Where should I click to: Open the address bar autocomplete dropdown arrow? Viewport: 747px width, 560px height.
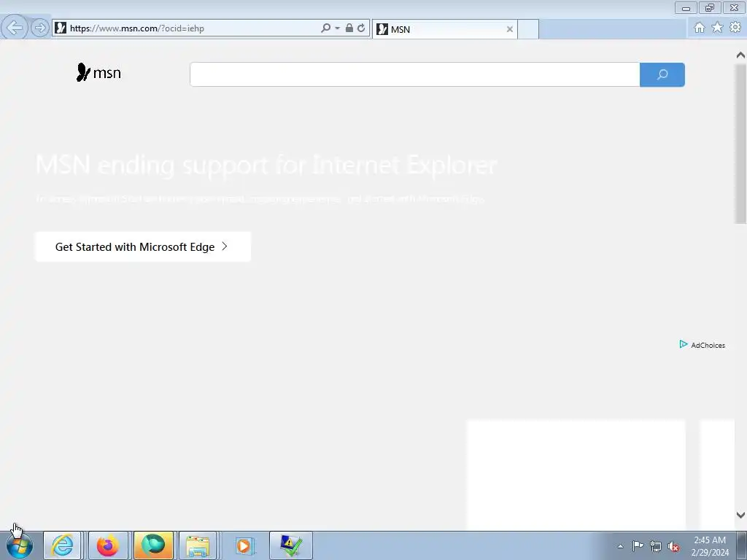tap(337, 28)
